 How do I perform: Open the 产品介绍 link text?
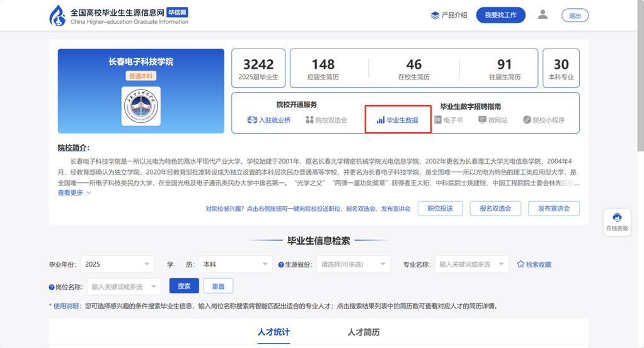(x=454, y=15)
